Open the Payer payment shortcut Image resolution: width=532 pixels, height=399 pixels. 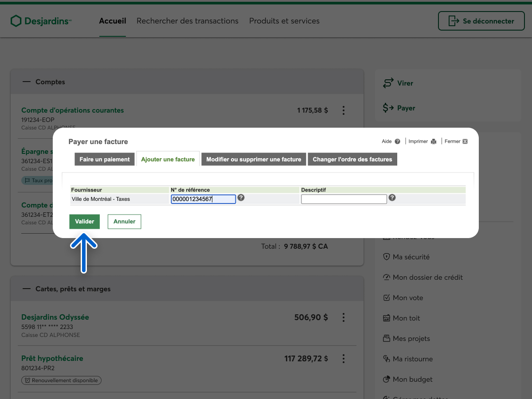point(399,108)
